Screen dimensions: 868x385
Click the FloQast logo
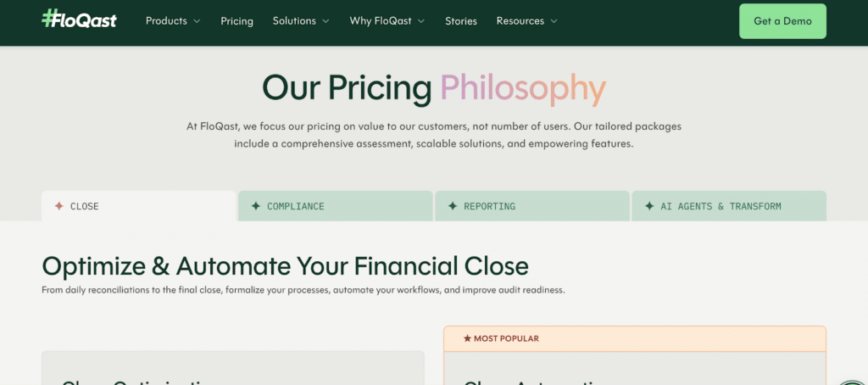click(x=79, y=20)
